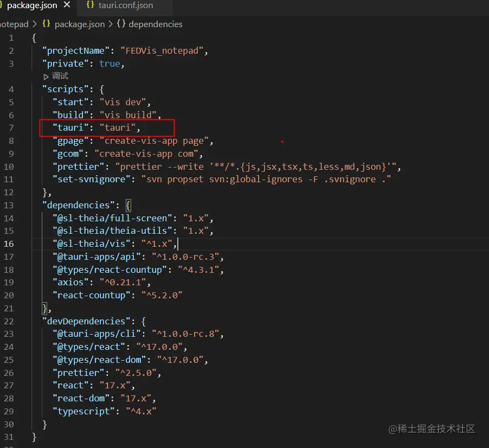This screenshot has height=448, width=489.
Task: Click the "@sl-theia/full-screen" dependency
Action: coord(112,219)
